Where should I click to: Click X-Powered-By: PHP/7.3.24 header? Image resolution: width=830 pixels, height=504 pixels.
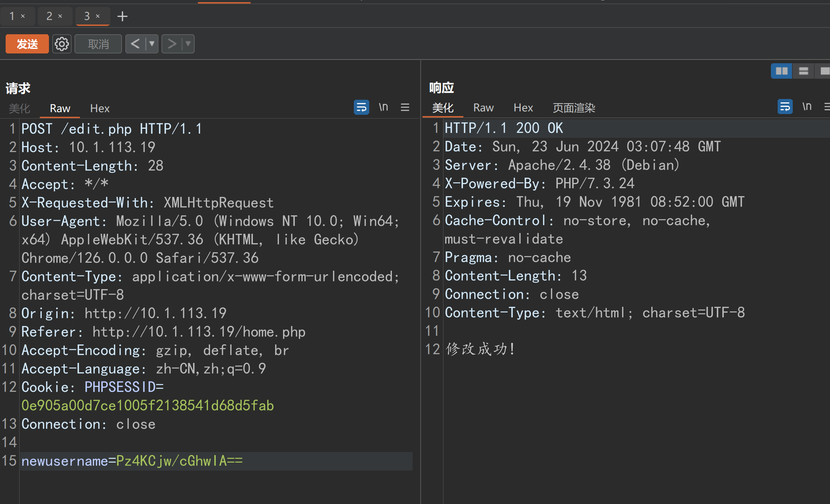(x=540, y=183)
